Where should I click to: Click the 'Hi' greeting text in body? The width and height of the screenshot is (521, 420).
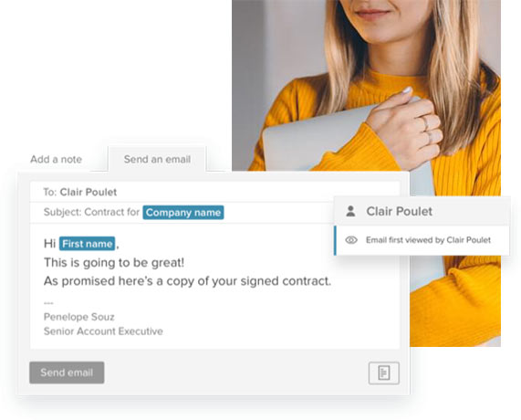49,244
